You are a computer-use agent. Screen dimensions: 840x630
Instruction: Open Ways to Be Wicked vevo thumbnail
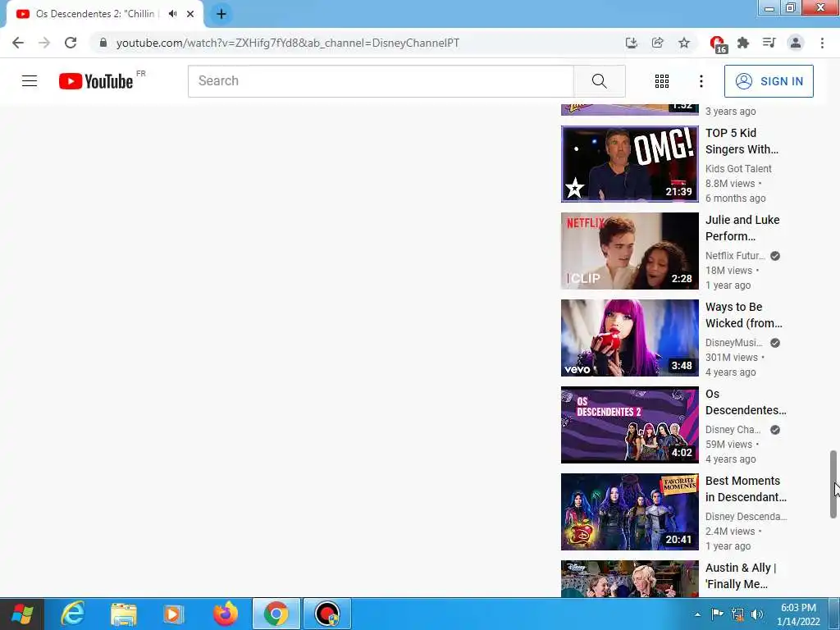(629, 337)
